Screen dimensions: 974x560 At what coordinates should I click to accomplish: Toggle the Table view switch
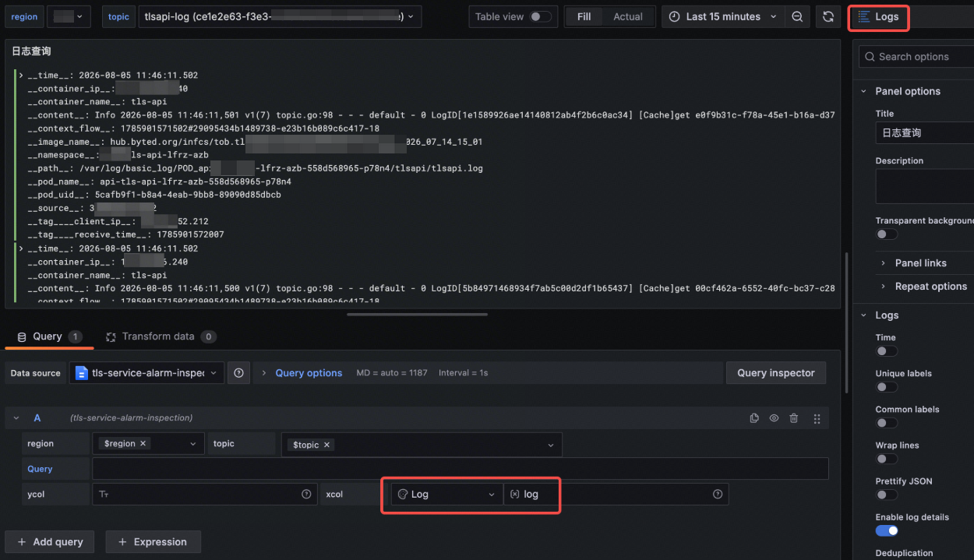click(541, 16)
